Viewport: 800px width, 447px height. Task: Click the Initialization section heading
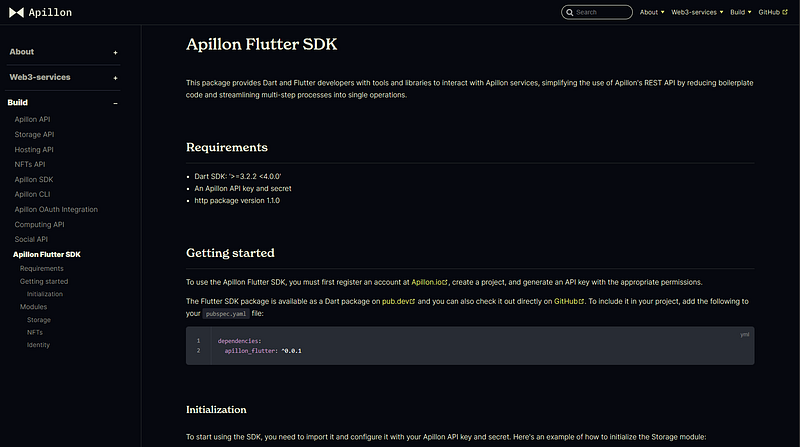(x=216, y=410)
